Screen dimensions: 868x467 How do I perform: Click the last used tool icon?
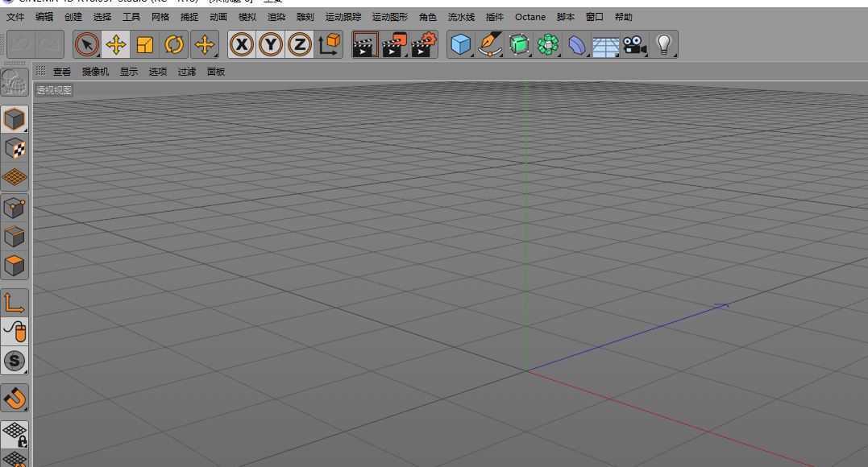click(x=205, y=44)
